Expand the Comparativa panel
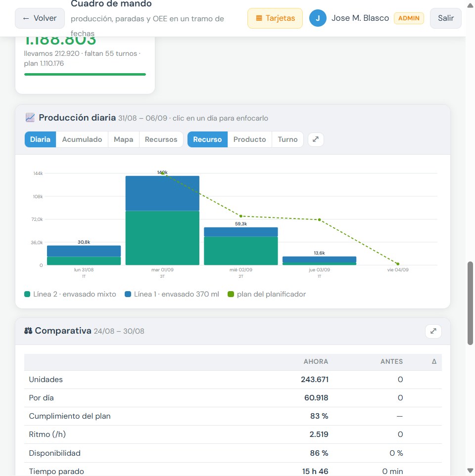Viewport: 475px width, 476px height. [x=433, y=331]
